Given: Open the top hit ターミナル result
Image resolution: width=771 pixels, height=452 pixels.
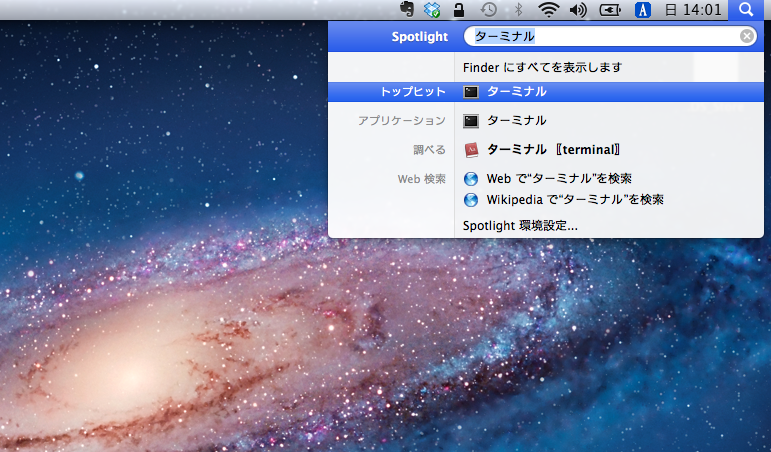Looking at the screenshot, I should (546, 92).
